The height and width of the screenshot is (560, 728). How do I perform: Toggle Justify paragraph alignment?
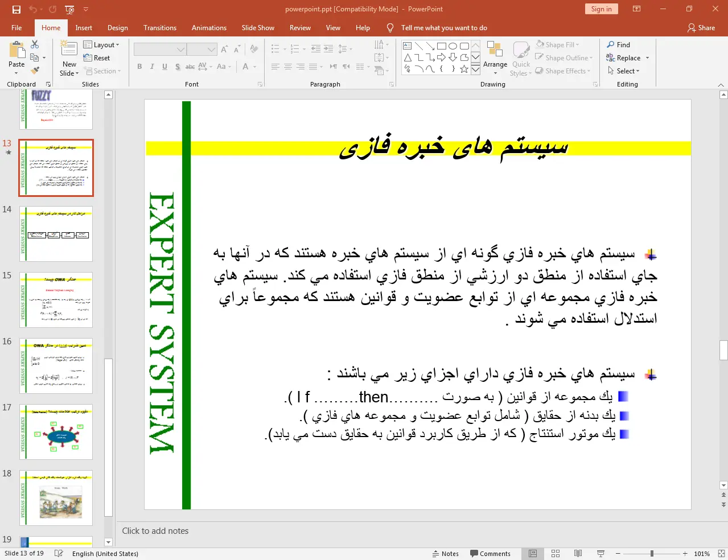pos(312,67)
